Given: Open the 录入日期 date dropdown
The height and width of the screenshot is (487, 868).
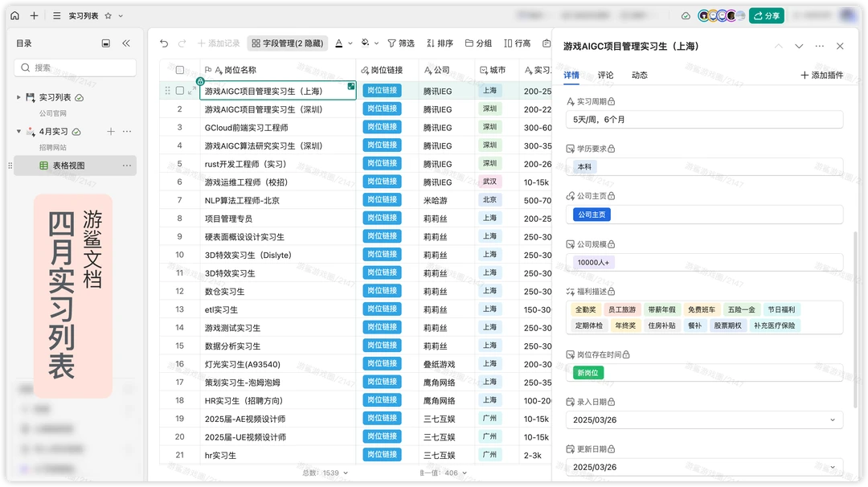Looking at the screenshot, I should coord(832,419).
